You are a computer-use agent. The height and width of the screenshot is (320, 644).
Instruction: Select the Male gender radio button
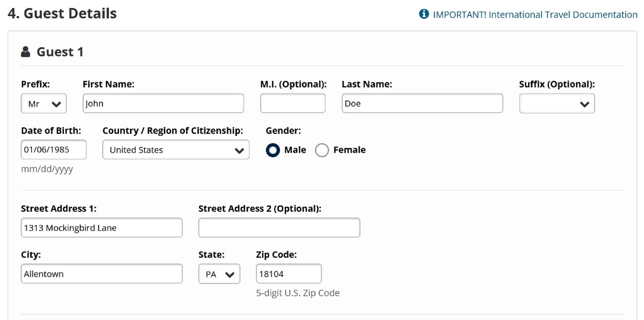point(273,150)
